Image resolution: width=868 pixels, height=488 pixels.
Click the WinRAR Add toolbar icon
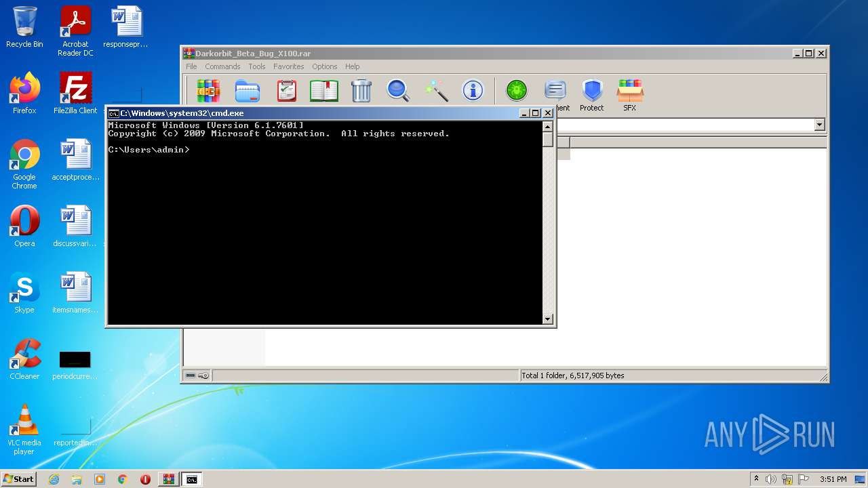[209, 90]
